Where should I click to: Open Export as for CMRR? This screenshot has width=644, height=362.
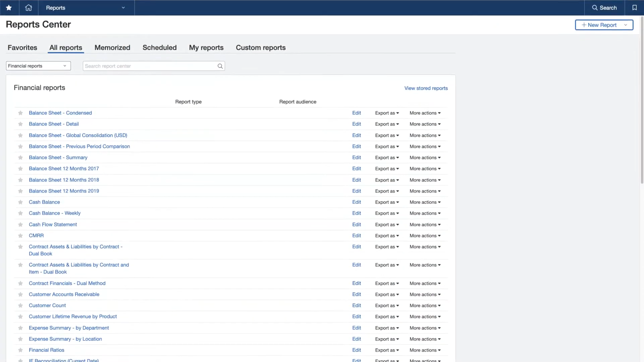point(387,236)
